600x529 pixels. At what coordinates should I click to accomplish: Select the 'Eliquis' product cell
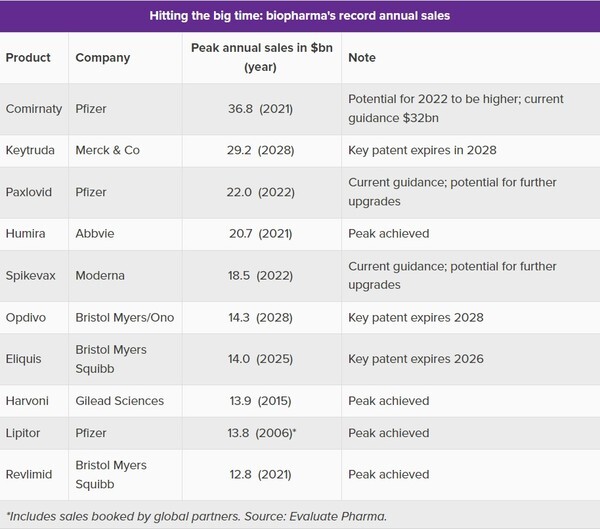point(23,359)
